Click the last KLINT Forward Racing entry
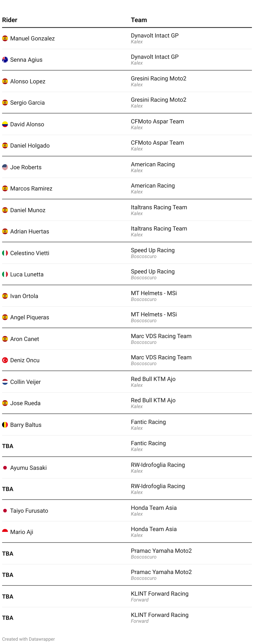 160,615
